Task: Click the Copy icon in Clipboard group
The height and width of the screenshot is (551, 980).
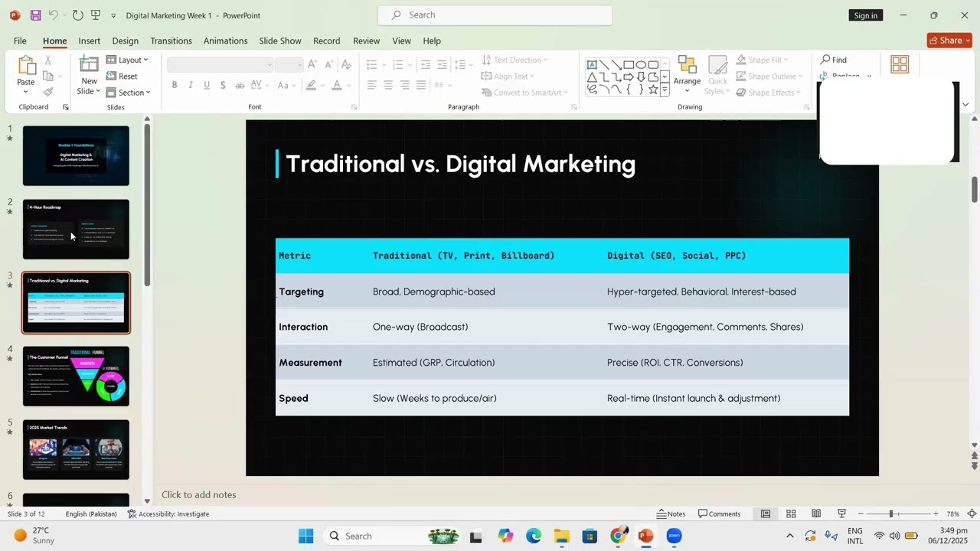Action: click(x=47, y=76)
